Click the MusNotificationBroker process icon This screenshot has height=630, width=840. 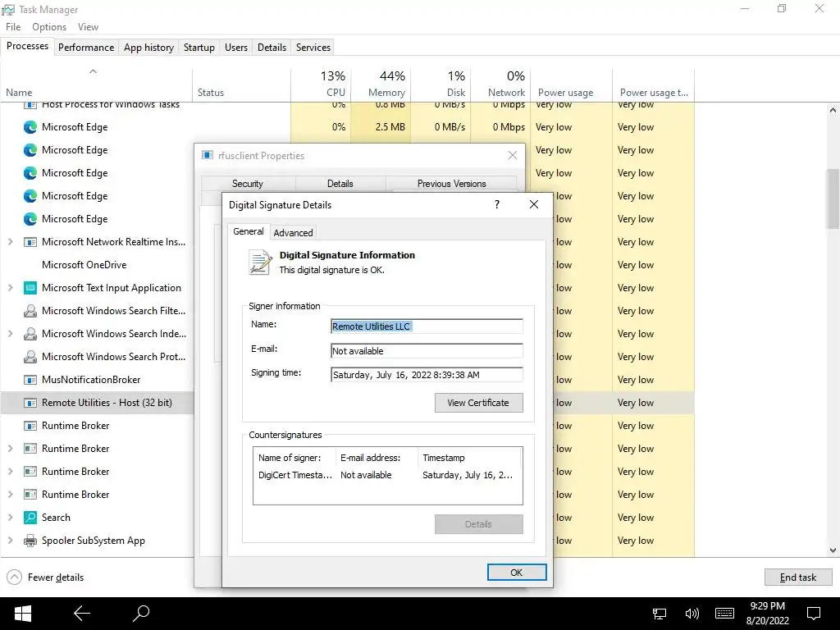pyautogui.click(x=30, y=380)
